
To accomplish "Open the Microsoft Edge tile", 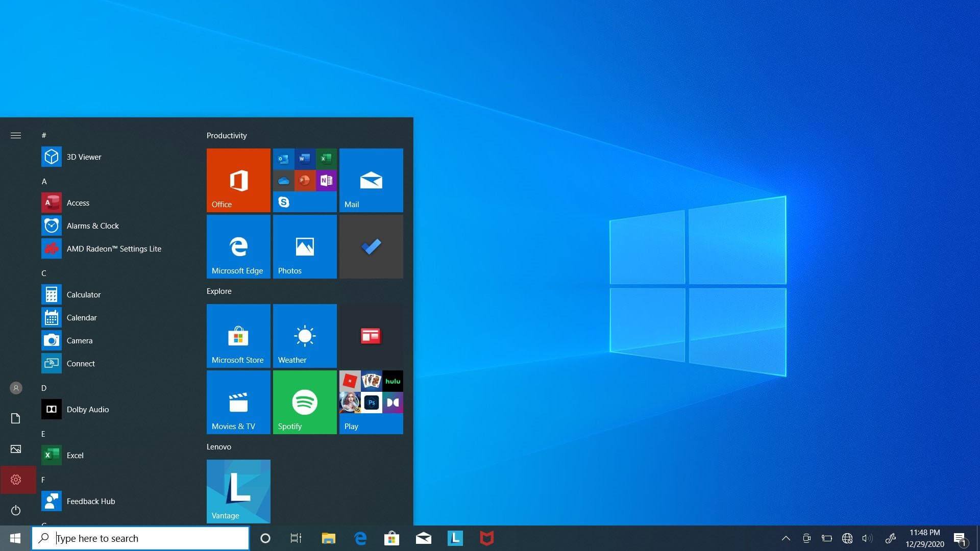I will click(x=238, y=246).
